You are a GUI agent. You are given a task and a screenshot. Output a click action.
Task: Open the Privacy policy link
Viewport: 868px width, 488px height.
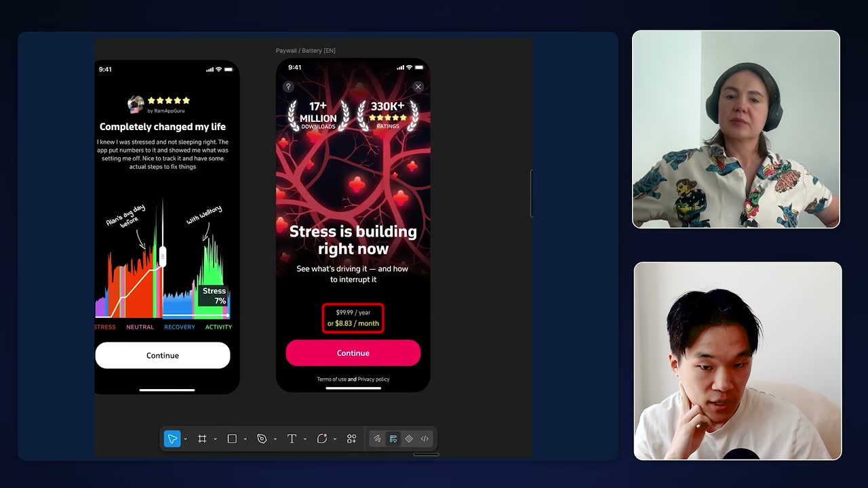(374, 380)
